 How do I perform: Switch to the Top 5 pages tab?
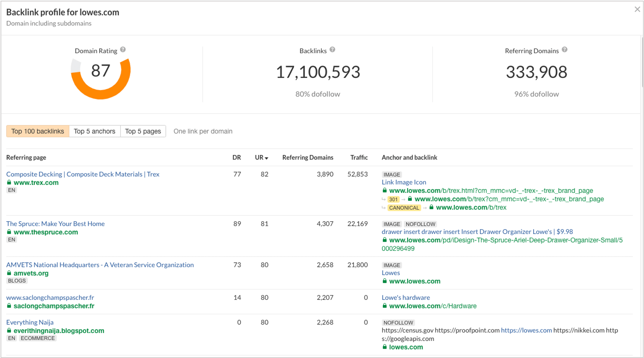[143, 131]
